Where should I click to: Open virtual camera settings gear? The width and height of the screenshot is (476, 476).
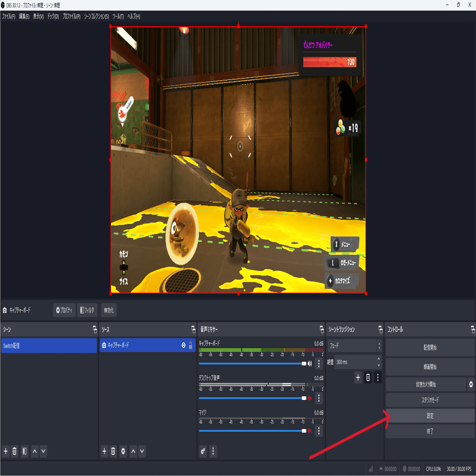[x=471, y=384]
